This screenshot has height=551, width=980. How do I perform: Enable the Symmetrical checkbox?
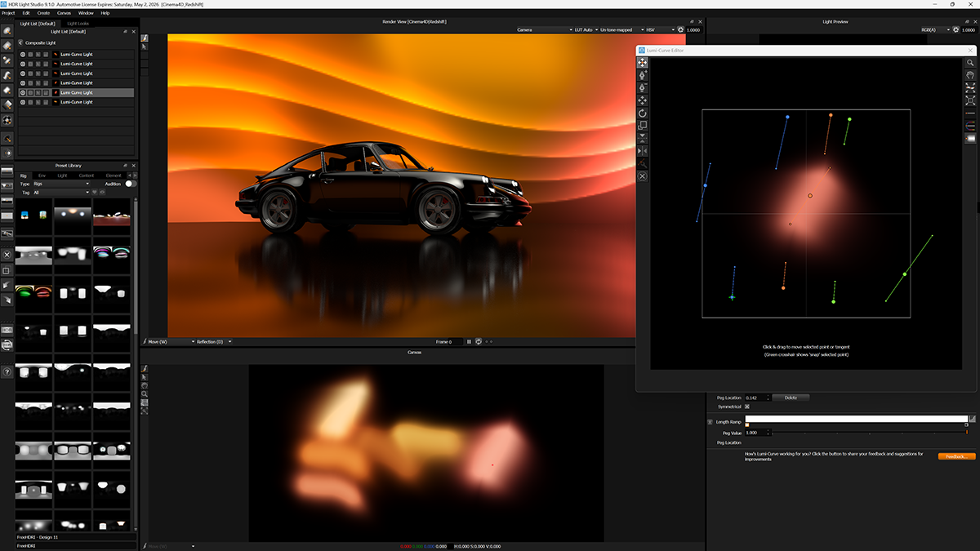(746, 407)
